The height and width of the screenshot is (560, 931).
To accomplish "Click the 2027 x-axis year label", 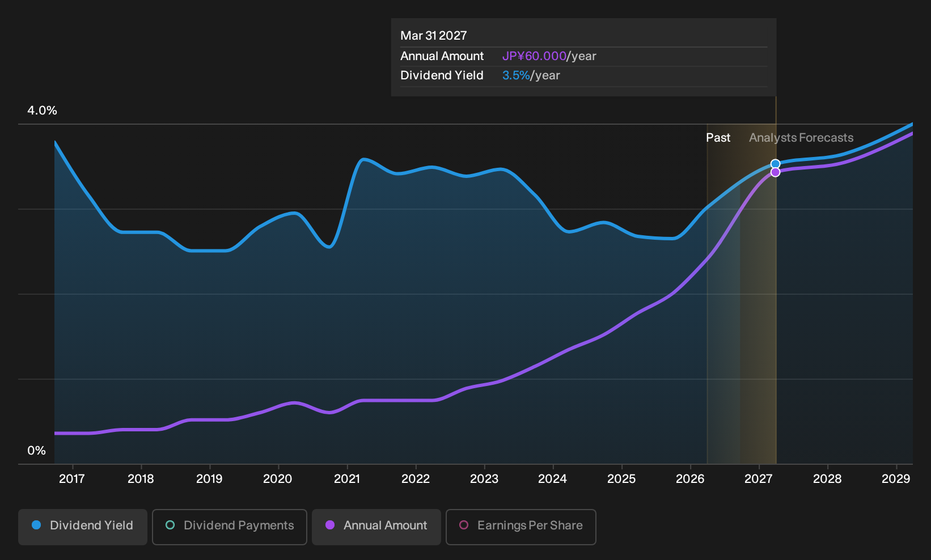I will [x=759, y=479].
